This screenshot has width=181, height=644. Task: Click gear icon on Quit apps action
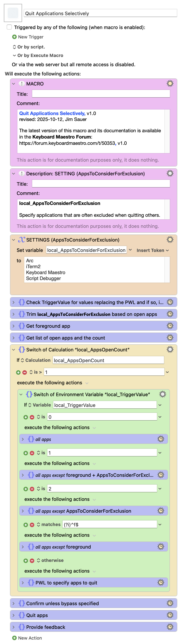coord(170,615)
